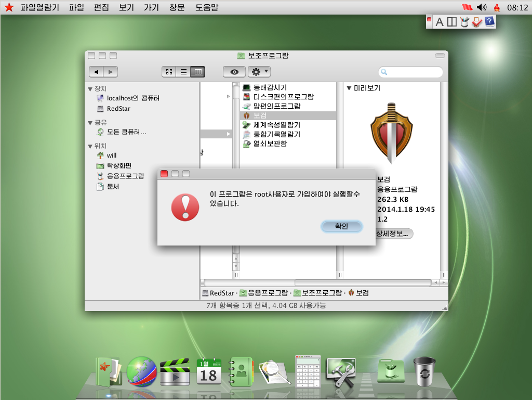Collapse the 위치 sidebar section
This screenshot has height=400, width=532.
(90, 146)
